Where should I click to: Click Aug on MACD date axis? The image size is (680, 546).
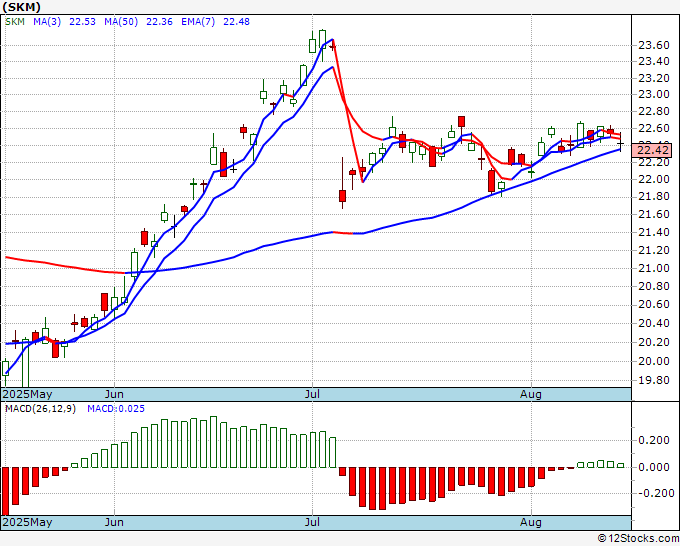coord(531,522)
